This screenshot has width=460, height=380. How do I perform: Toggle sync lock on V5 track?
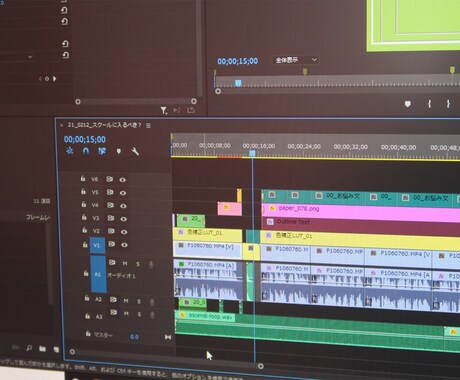tap(110, 192)
